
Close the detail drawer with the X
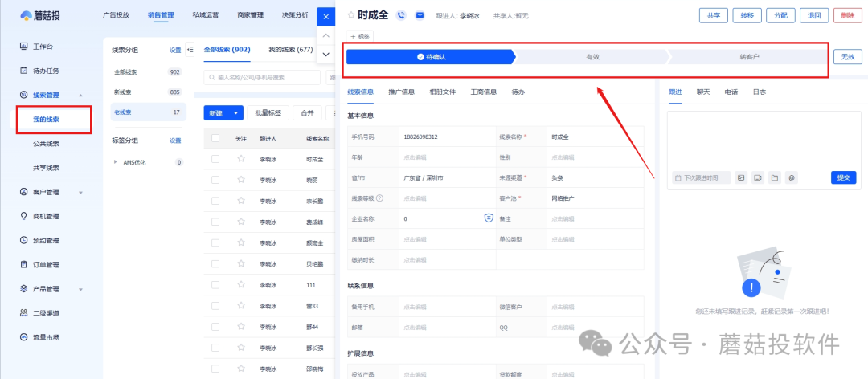(x=326, y=17)
